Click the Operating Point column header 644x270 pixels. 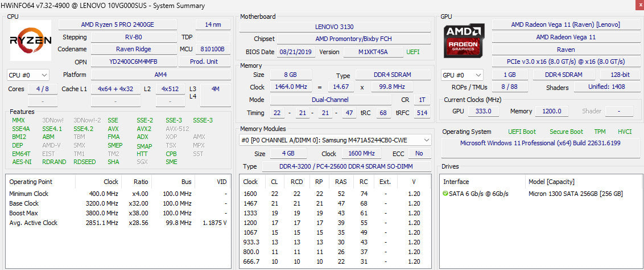(40, 182)
